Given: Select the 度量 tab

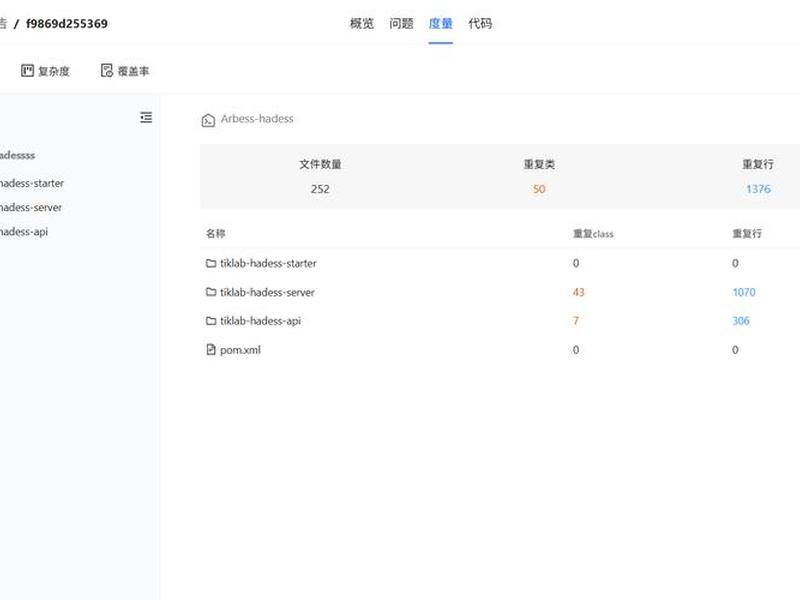Looking at the screenshot, I should coord(440,23).
